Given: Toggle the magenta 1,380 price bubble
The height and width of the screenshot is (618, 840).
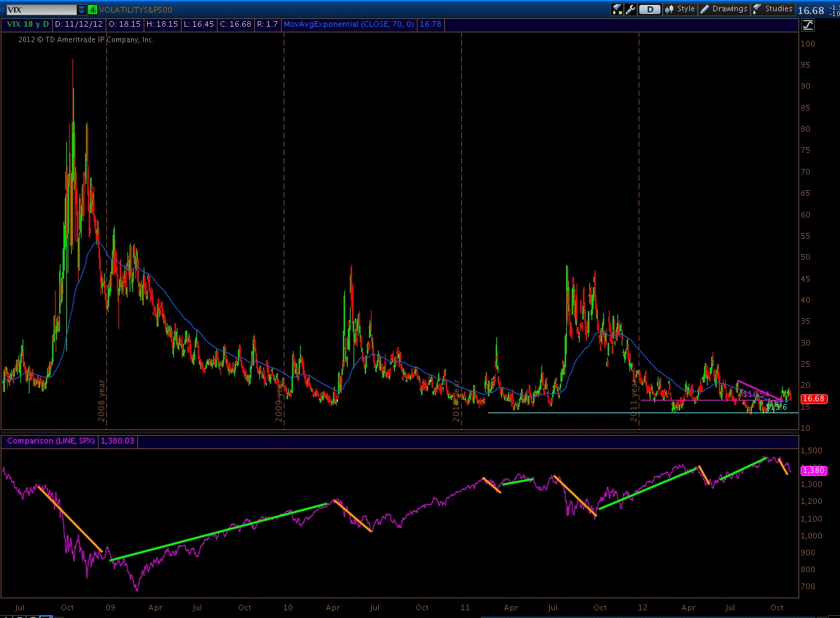Looking at the screenshot, I should [x=814, y=470].
